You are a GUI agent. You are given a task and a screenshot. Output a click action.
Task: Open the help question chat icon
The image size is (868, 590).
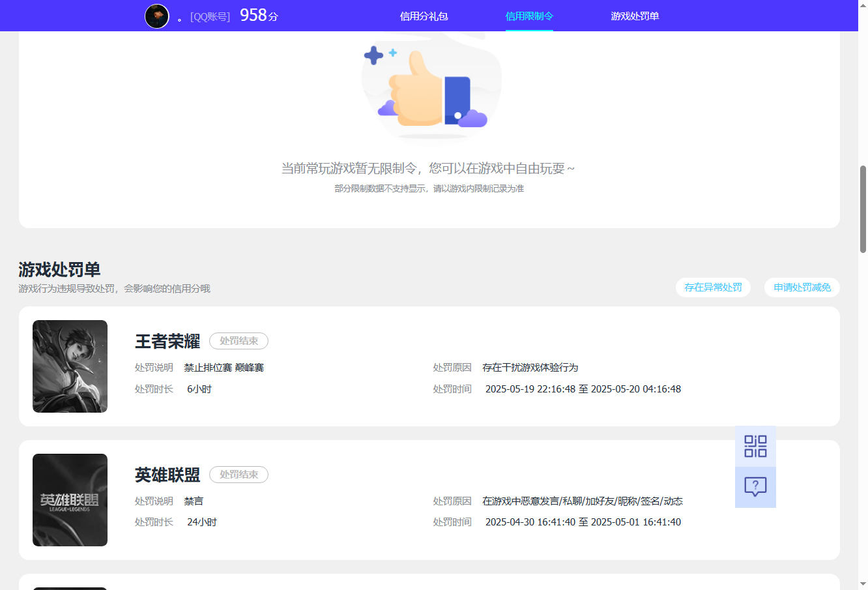click(755, 487)
